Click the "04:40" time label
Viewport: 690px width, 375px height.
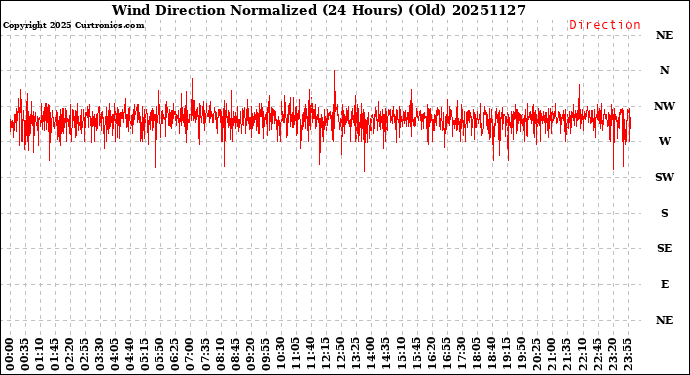[x=130, y=355]
